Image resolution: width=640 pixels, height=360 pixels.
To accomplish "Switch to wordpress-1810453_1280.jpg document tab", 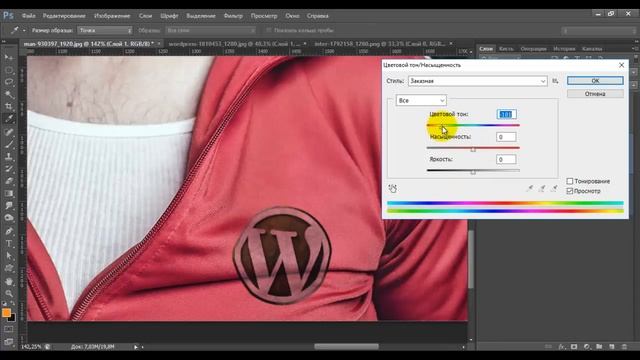I will pyautogui.click(x=234, y=43).
